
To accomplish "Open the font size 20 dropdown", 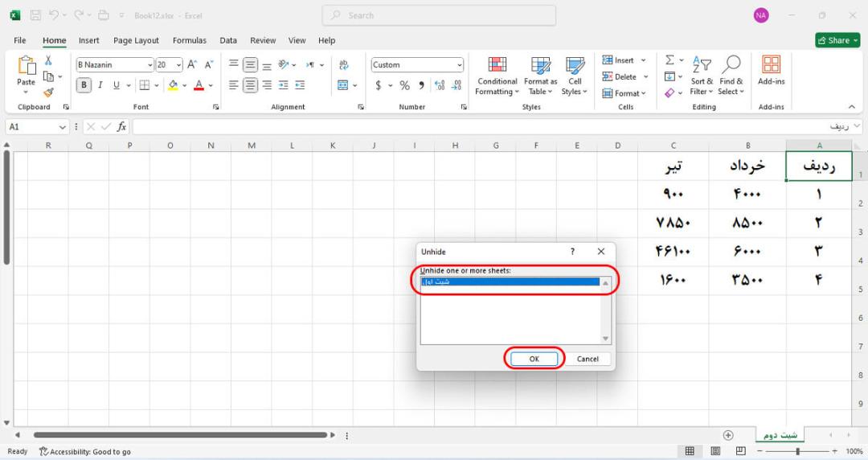I will pos(178,65).
